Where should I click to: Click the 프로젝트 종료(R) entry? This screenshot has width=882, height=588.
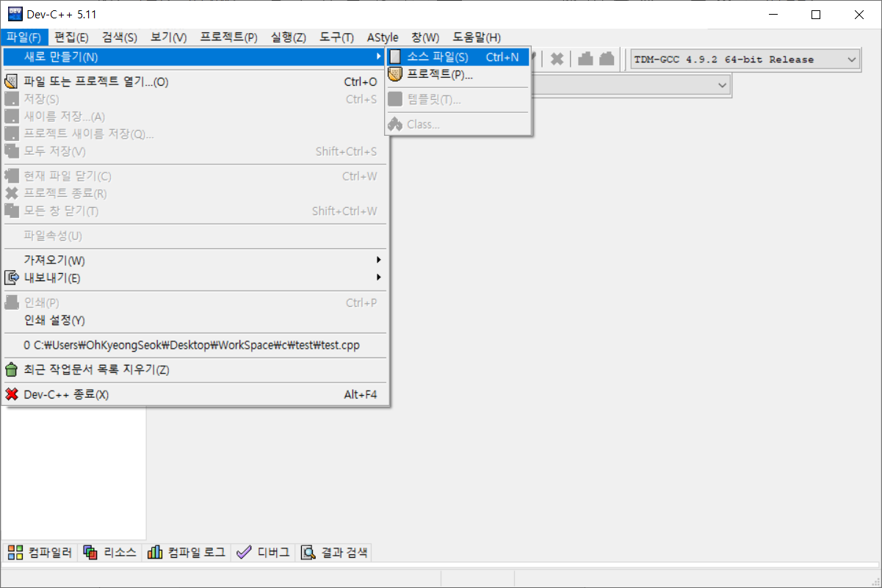pos(195,194)
